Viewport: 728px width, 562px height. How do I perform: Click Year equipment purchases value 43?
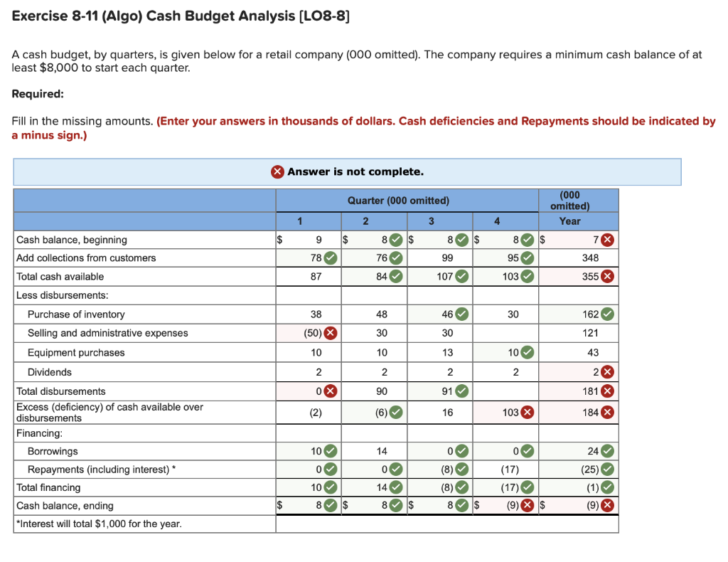593,353
